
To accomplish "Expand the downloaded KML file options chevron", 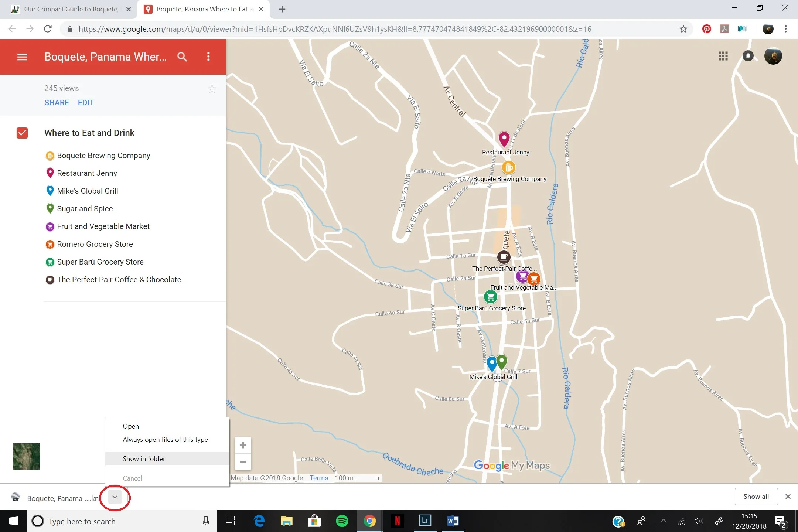I will point(115,497).
